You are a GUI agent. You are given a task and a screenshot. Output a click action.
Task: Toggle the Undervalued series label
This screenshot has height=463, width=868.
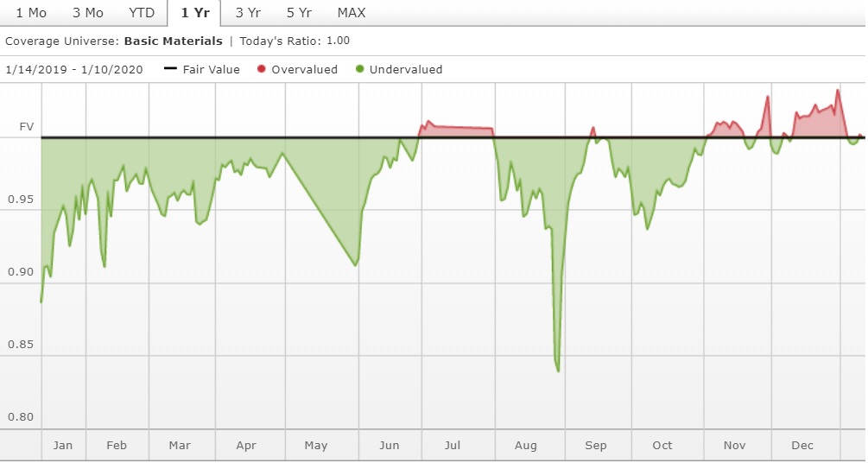[406, 69]
